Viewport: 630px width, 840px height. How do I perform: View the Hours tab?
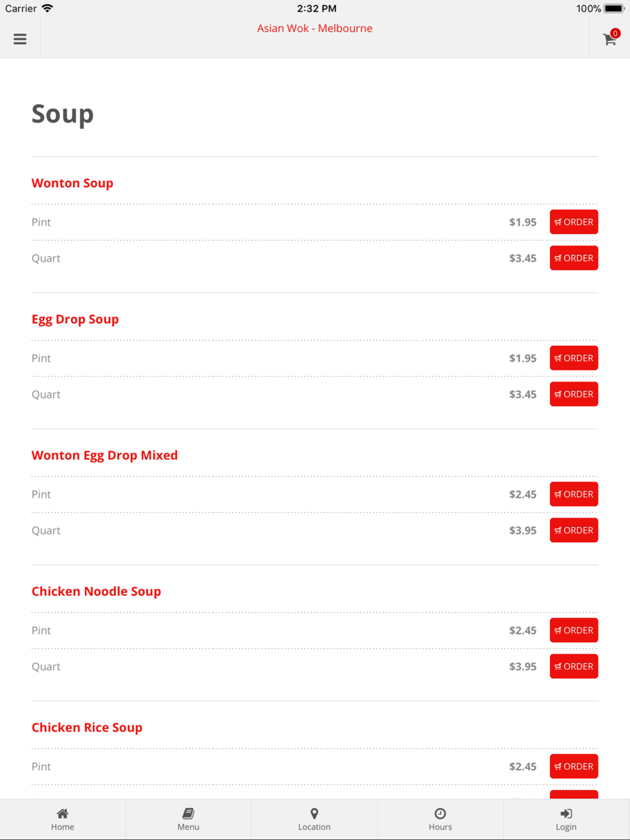click(440, 819)
